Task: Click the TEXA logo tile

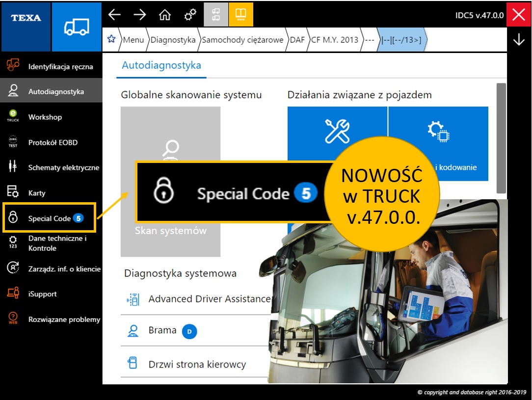Action: (x=26, y=27)
